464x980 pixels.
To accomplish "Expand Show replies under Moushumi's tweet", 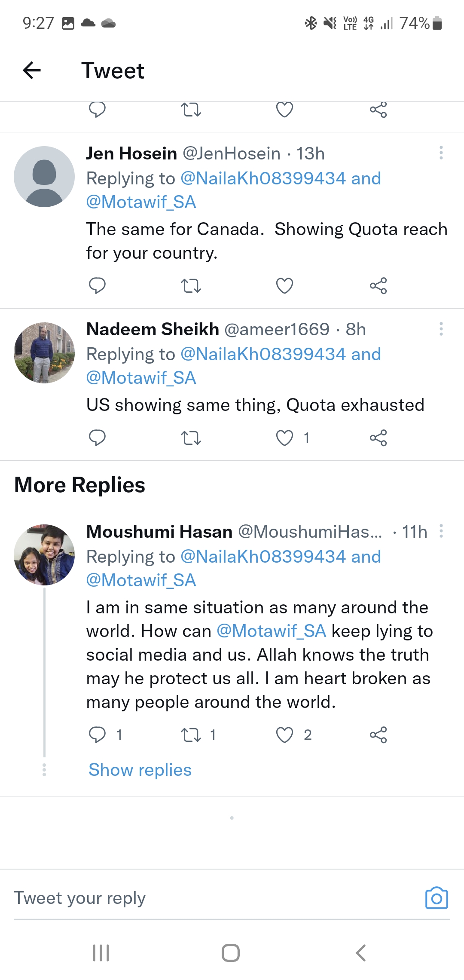I will 140,770.
